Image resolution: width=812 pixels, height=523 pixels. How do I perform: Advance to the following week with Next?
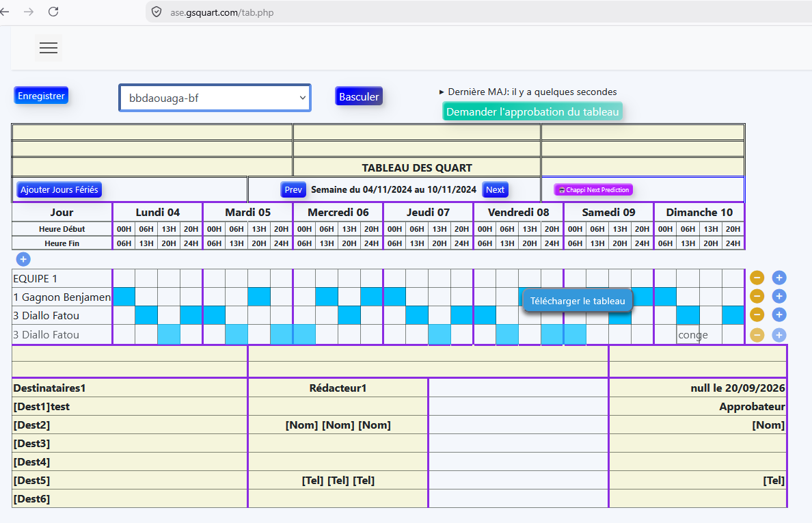click(495, 189)
